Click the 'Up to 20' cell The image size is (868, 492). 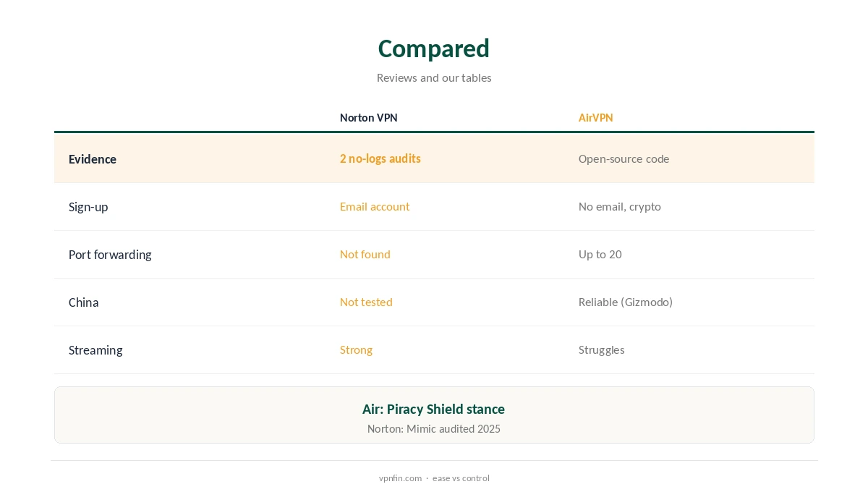point(600,254)
